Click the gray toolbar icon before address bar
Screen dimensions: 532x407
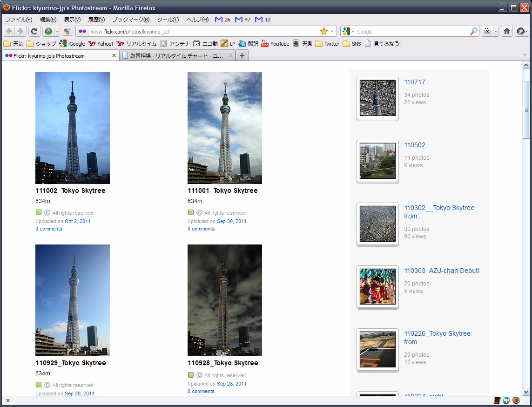click(67, 31)
